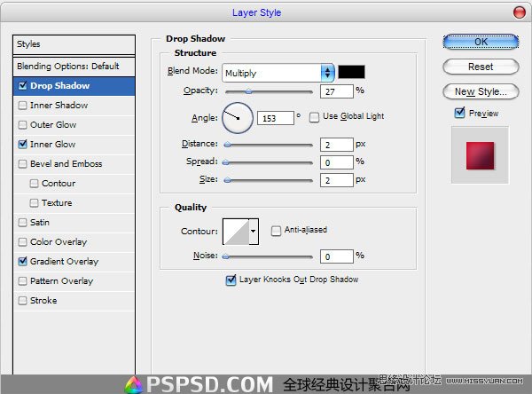Uncheck Layer Knocks Out Drop Shadow
Viewport: 532px width, 394px height.
231,280
